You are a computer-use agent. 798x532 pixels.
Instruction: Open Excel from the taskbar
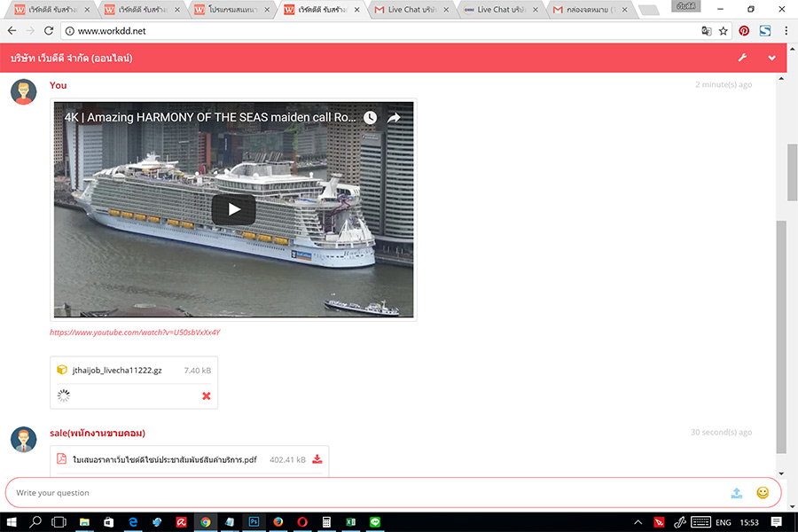tap(350, 522)
